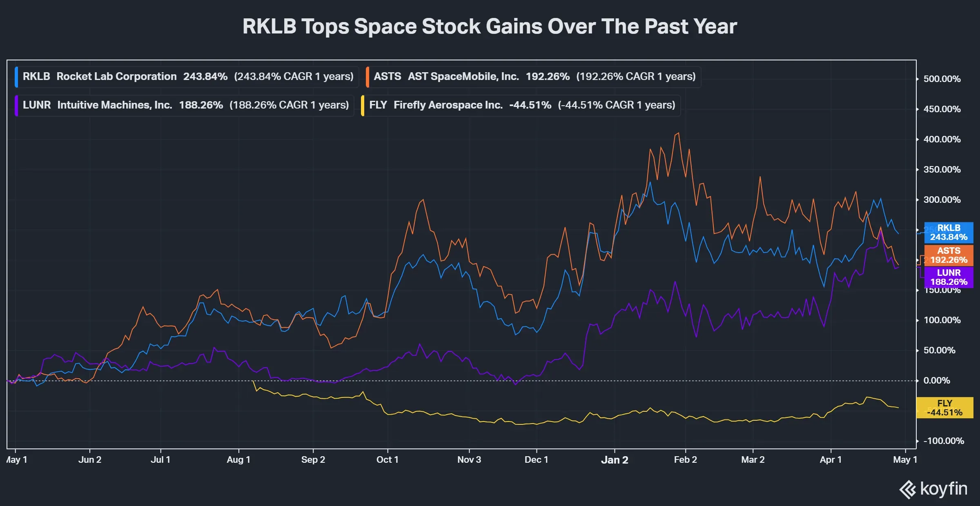Screen dimensions: 980x506
Task: Click the Oct 1 date axis label
Action: coord(387,460)
